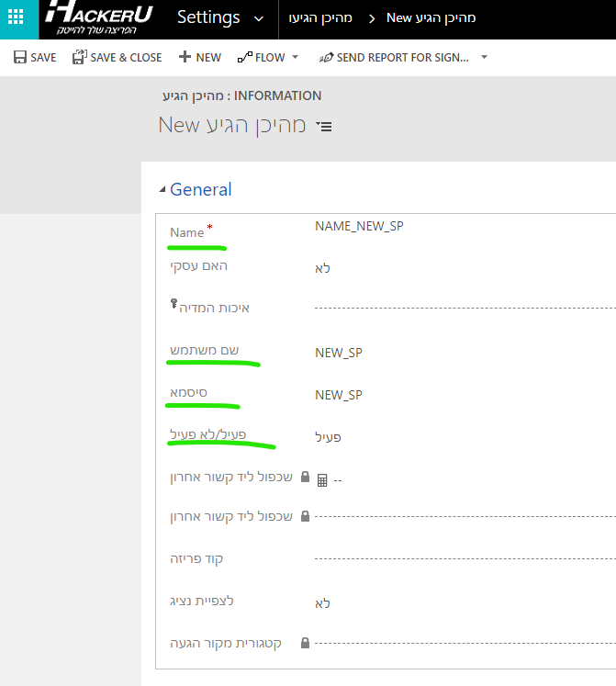The width and height of the screenshot is (616, 686).
Task: Toggle the לצפיית נציג value לא
Action: [322, 603]
